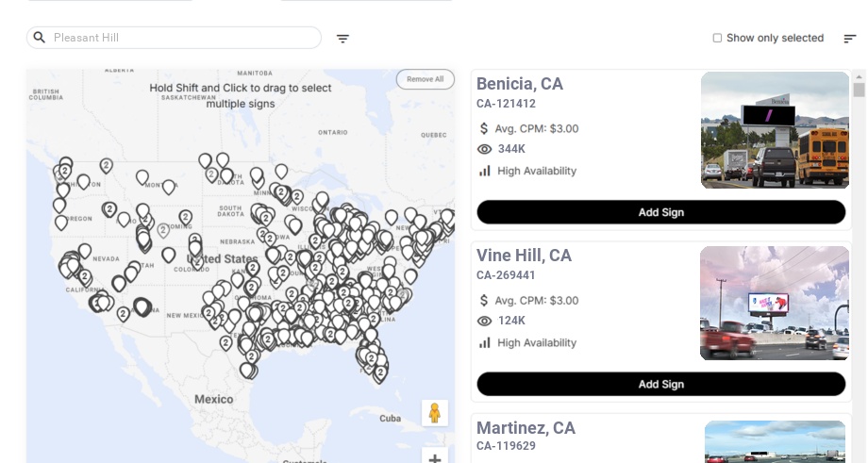
Task: Open the sort icon near Show only selected
Action: (x=849, y=39)
